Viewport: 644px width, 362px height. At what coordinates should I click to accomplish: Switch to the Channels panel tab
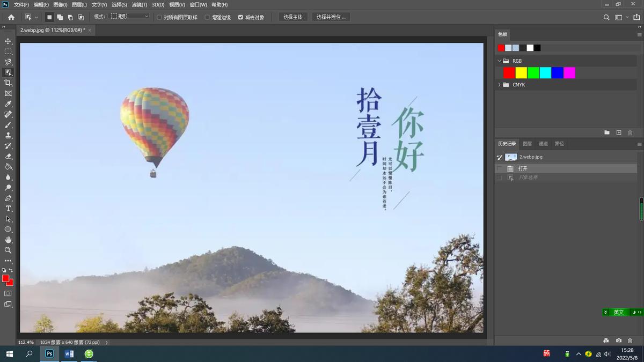543,143
